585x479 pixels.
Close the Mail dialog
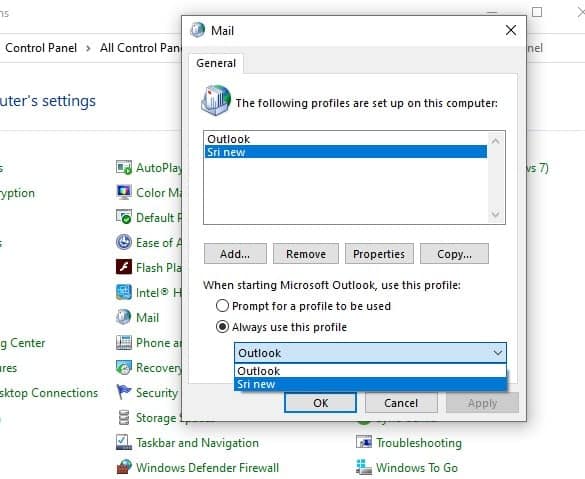coord(511,30)
